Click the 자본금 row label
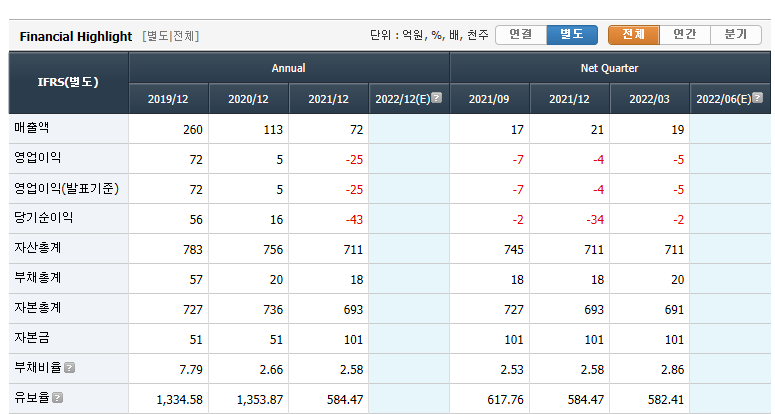Image resolution: width=775 pixels, height=414 pixels. 32,338
